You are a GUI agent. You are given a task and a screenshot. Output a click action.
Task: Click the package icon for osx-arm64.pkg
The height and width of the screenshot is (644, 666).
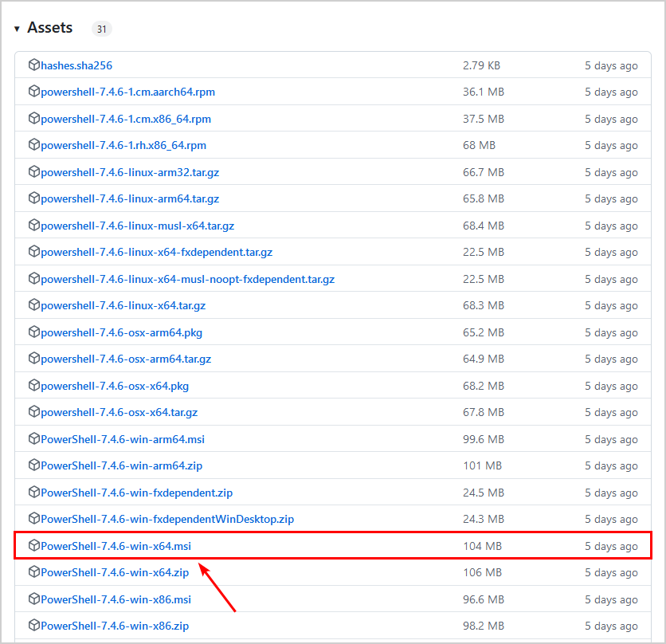(34, 332)
